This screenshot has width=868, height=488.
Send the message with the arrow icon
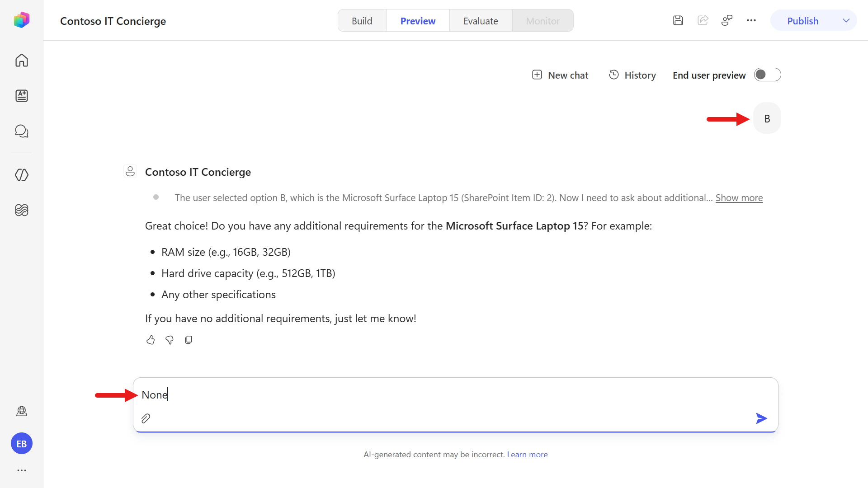pos(761,418)
